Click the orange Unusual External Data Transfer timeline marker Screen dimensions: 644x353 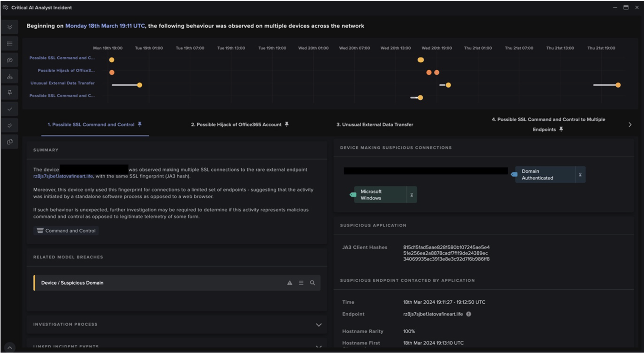click(140, 85)
